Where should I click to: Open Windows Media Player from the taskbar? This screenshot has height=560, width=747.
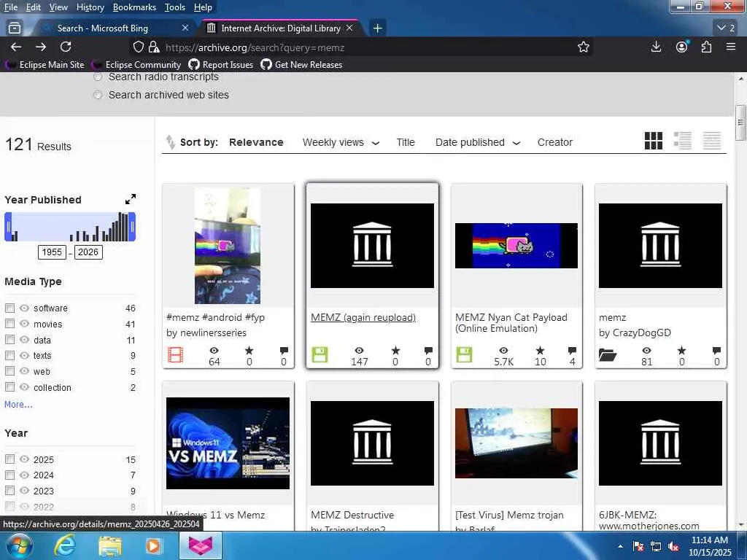point(153,545)
